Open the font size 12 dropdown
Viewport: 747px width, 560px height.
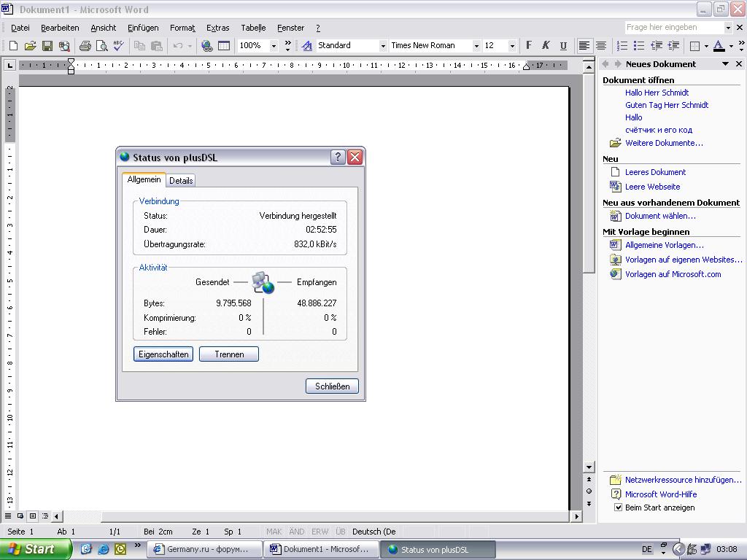tap(512, 46)
